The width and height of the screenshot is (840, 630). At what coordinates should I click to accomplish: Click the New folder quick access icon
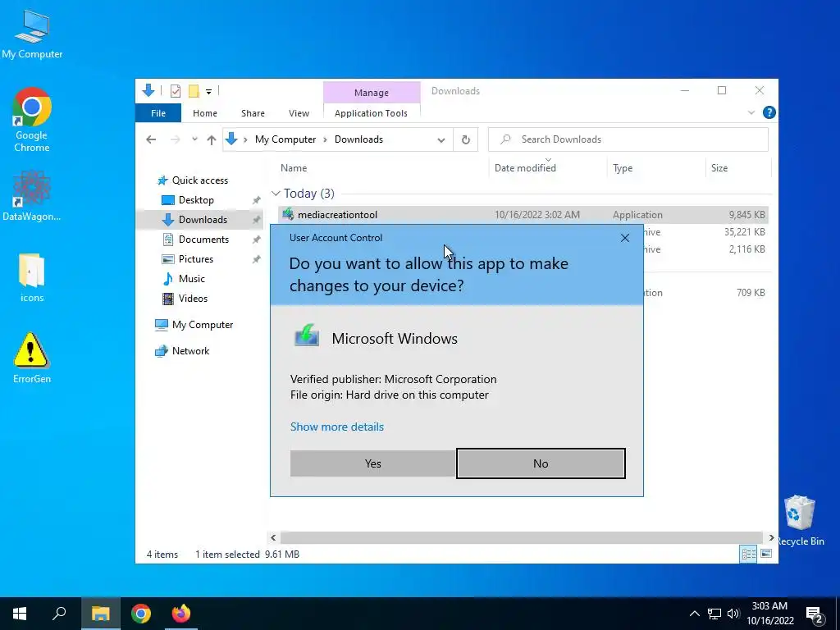194,91
